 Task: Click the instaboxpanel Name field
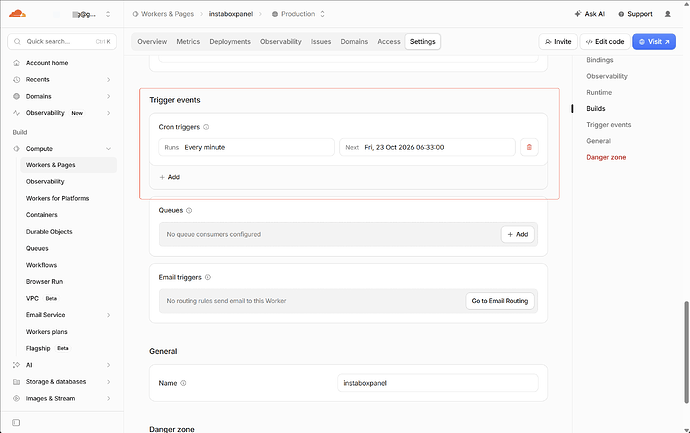click(438, 383)
